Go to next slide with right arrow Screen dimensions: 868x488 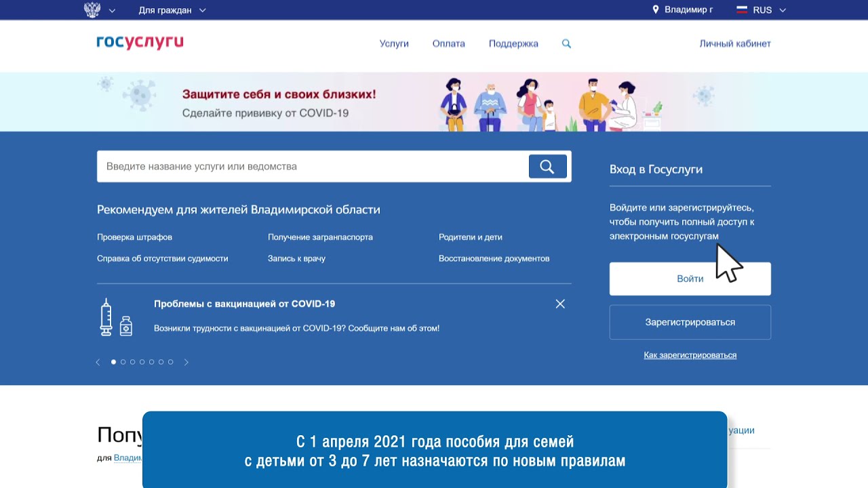[x=186, y=362]
